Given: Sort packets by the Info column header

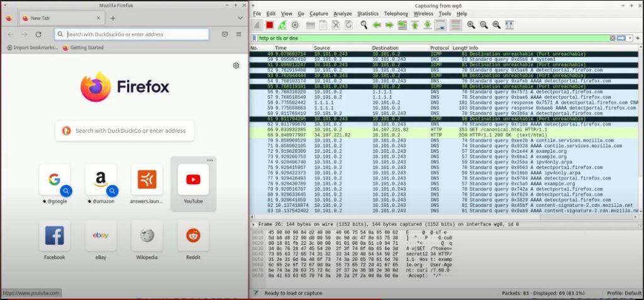Looking at the screenshot, I should point(555,48).
